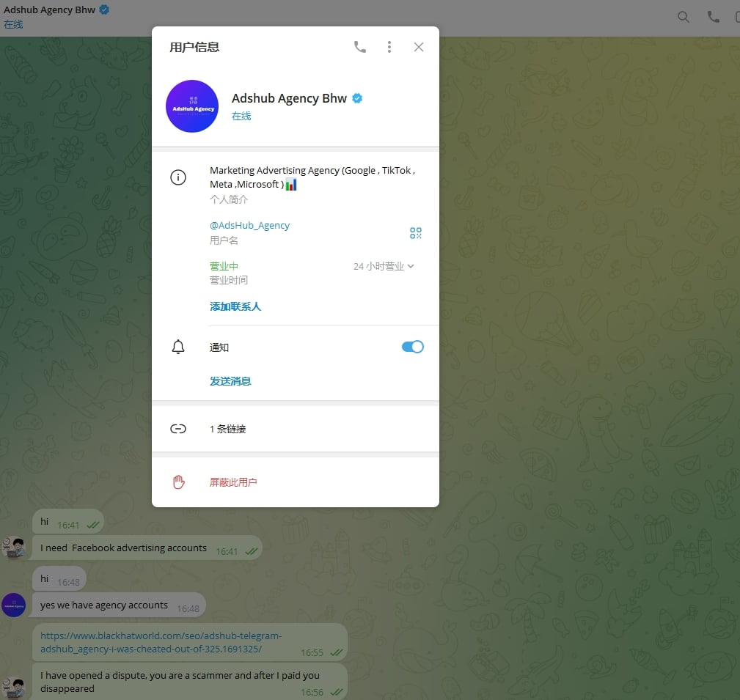
Task: Click the 营业中 open status text
Action: (224, 266)
